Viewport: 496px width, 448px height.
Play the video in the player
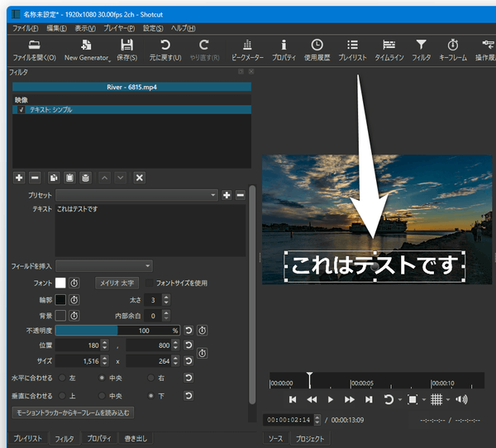click(x=330, y=399)
